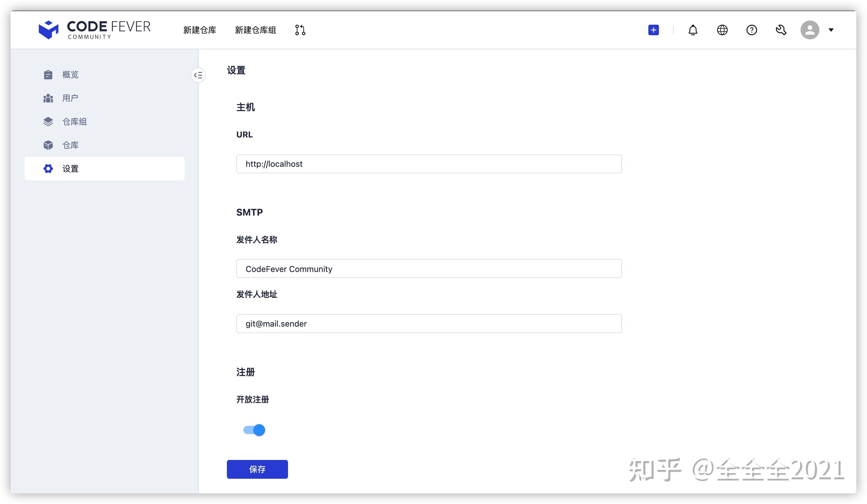The image size is (867, 504).
Task: Click the CodeFever Community logo
Action: [x=95, y=30]
